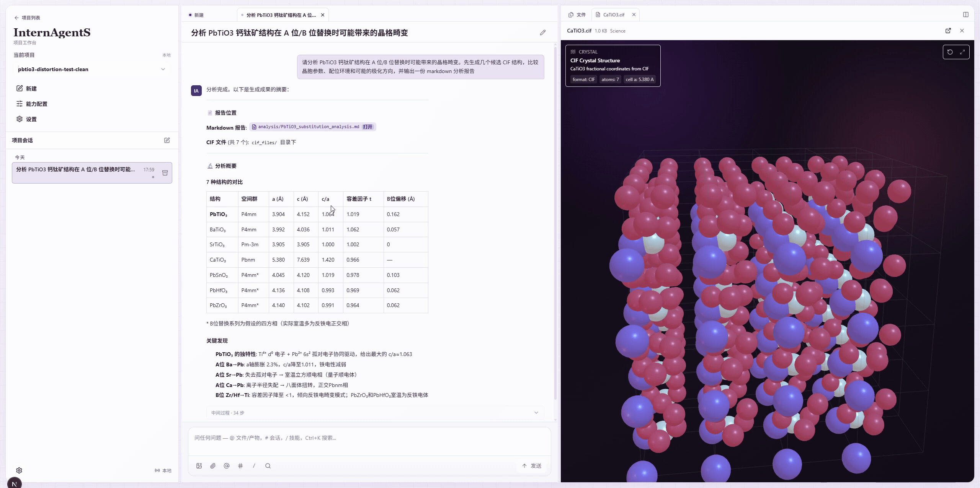Viewport: 980px width, 488px height.
Task: Start a new conversation from the 项目会话 edit icon
Action: point(167,140)
